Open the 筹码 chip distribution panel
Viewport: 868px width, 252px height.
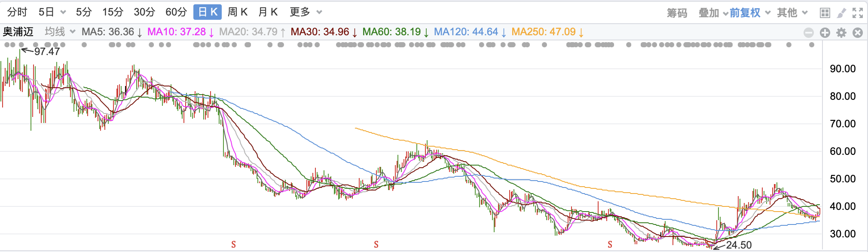point(677,13)
